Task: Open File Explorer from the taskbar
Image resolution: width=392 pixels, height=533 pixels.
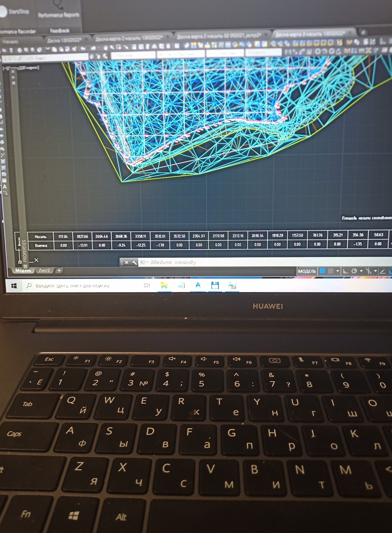Action: click(164, 285)
